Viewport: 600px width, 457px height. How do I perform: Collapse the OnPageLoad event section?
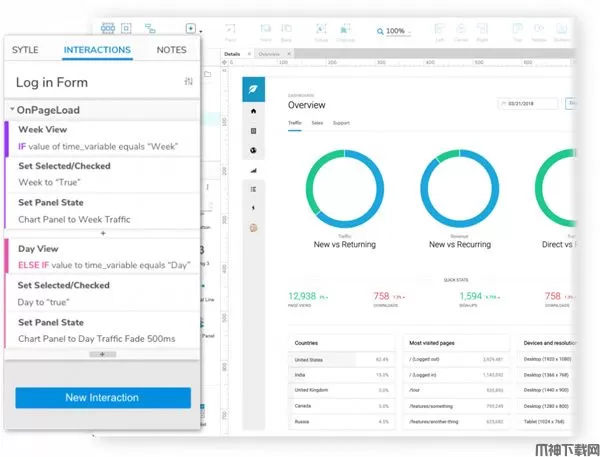12,110
